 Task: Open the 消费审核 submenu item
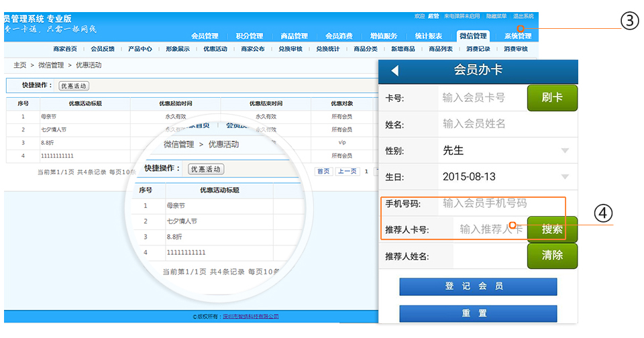click(516, 49)
